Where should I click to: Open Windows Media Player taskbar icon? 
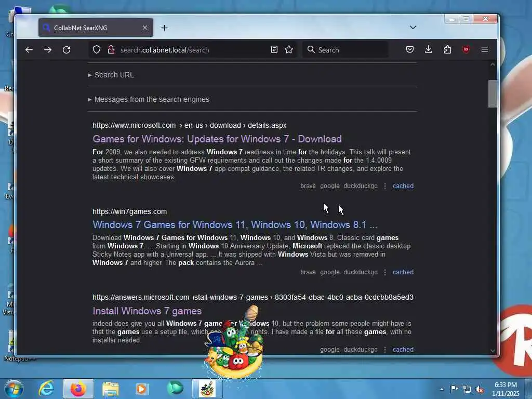click(x=141, y=389)
